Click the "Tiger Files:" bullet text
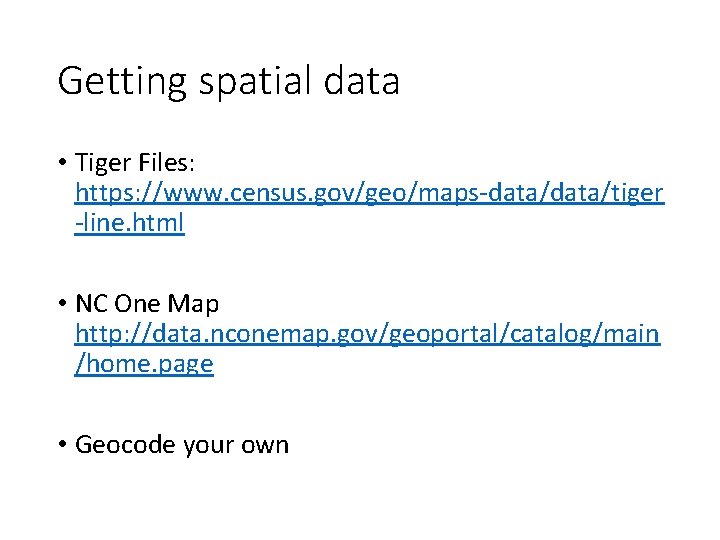 coord(135,163)
